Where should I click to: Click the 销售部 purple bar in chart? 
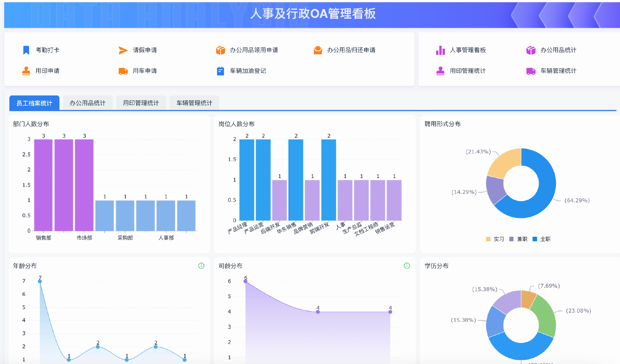pos(43,185)
